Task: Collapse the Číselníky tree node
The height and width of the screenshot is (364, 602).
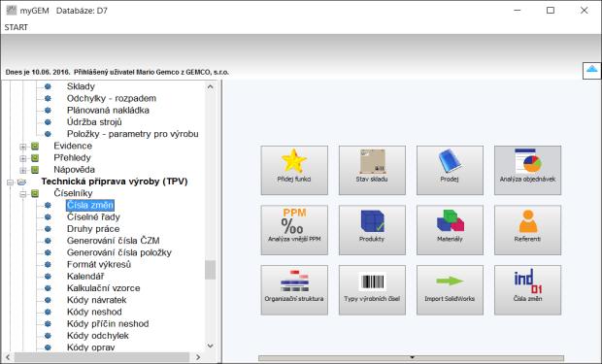Action: click(x=23, y=194)
